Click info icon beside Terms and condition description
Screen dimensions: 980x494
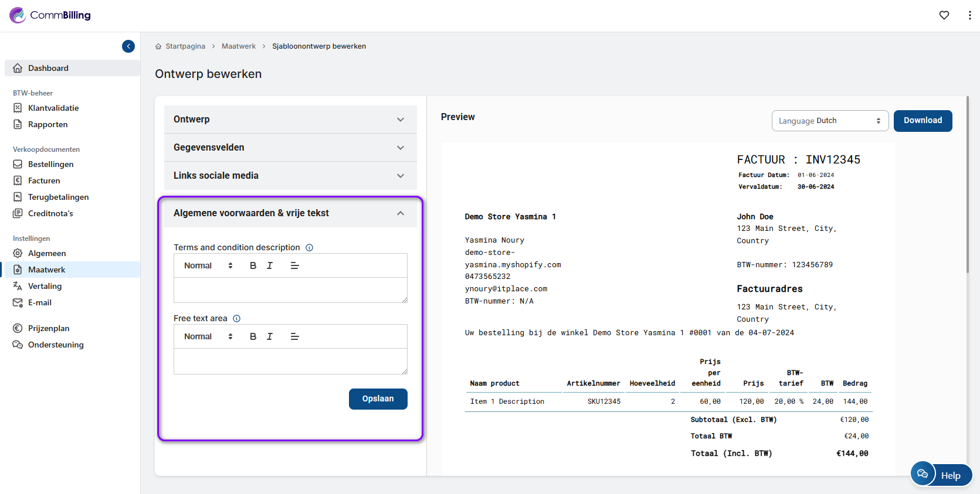coord(310,248)
